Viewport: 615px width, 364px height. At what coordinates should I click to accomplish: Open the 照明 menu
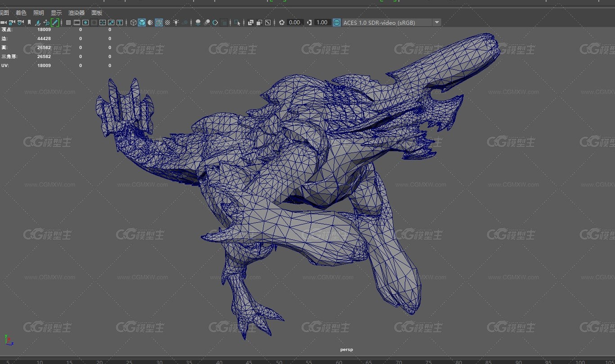tap(39, 13)
